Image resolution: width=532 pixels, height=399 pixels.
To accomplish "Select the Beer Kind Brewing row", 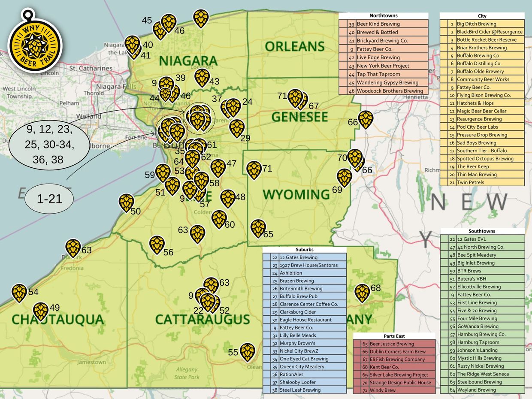I will [x=384, y=24].
